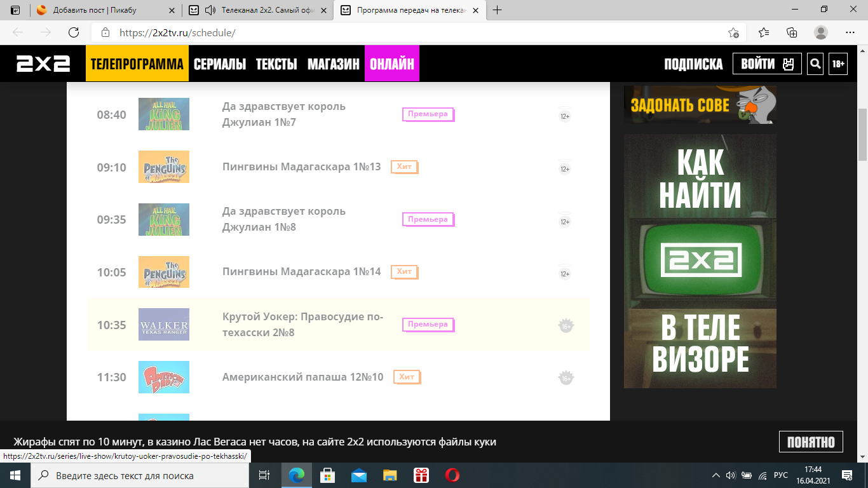
Task: Click the 18+ age rating icon
Action: coord(838,64)
